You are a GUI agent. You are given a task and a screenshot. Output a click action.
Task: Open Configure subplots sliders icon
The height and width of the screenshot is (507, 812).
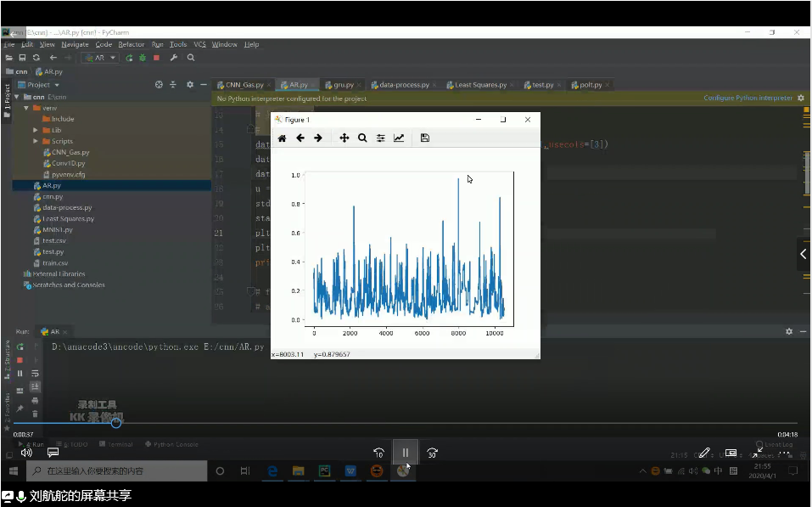point(381,138)
